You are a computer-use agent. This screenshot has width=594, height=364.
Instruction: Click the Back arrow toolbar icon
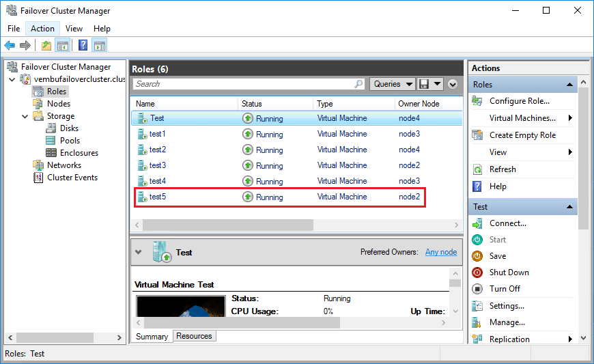pyautogui.click(x=10, y=46)
